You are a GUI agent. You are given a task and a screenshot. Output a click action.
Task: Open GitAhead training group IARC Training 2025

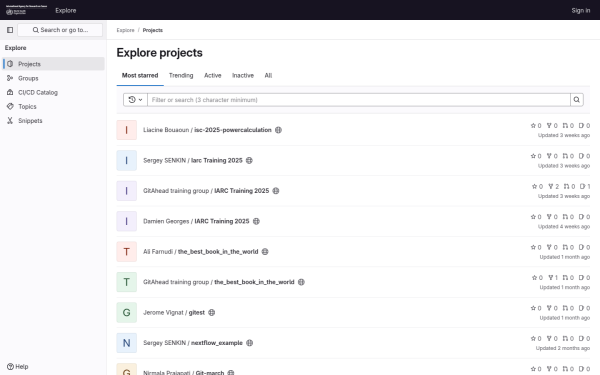pyautogui.click(x=206, y=191)
